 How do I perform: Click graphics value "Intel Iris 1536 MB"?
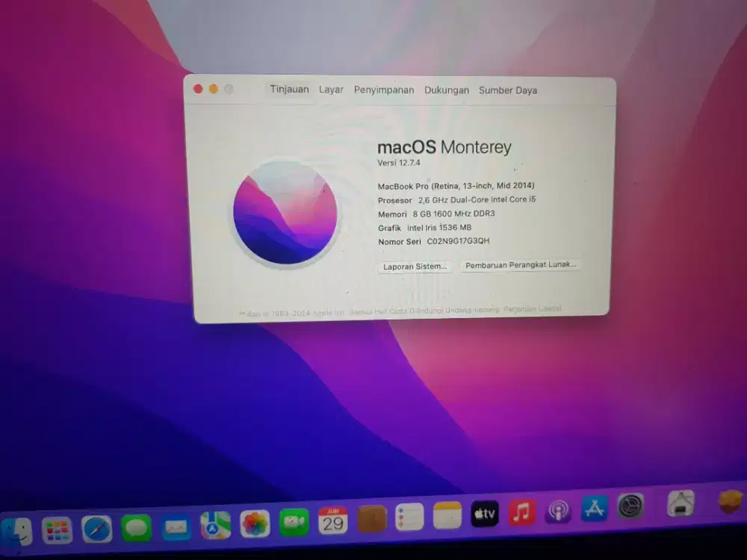[x=439, y=228]
